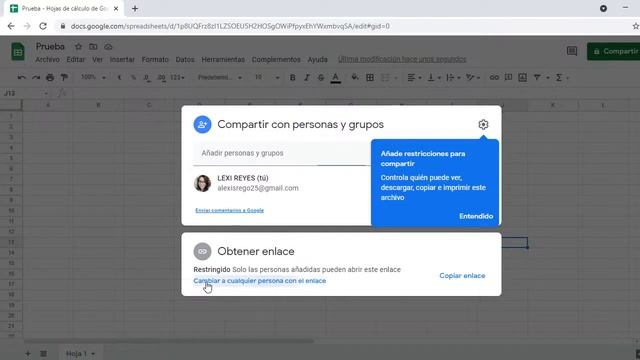Open Hoja 1 tab dropdown arrow
Image resolution: width=640 pixels, height=360 pixels.
click(x=93, y=354)
